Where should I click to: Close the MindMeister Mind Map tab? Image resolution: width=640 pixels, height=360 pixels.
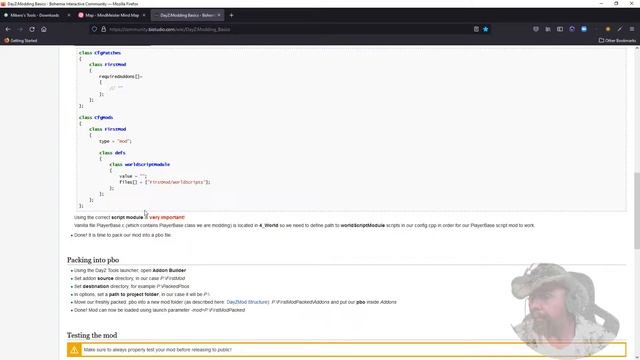[144, 15]
